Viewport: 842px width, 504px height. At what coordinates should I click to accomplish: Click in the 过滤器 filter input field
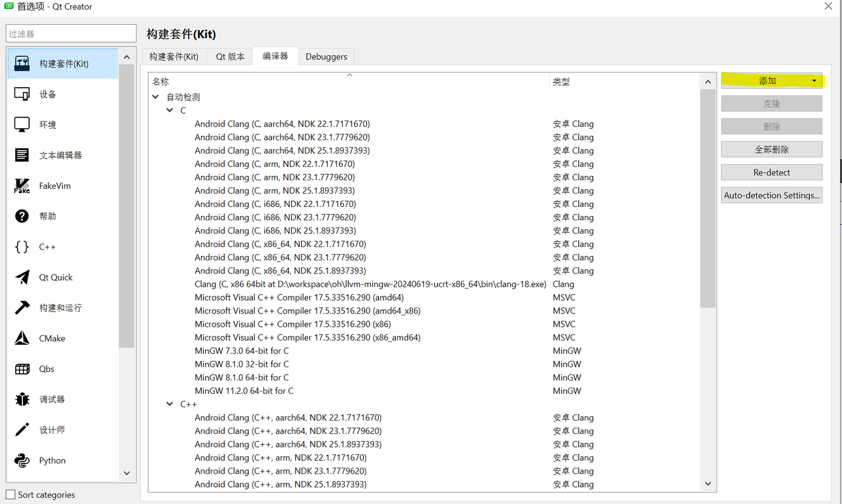71,34
